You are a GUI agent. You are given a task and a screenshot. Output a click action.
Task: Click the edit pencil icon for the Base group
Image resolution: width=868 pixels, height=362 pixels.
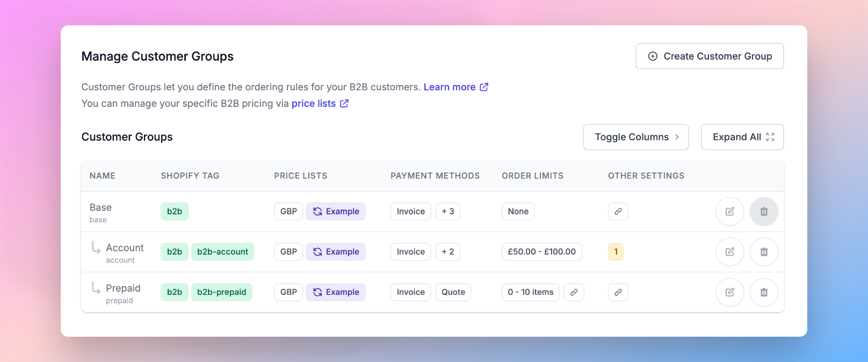point(729,211)
